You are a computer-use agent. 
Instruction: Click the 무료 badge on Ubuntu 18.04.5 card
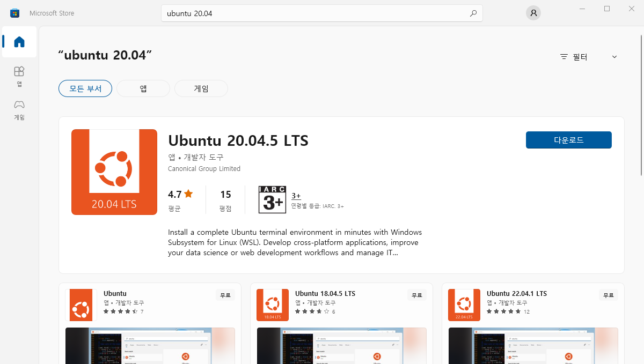417,295
